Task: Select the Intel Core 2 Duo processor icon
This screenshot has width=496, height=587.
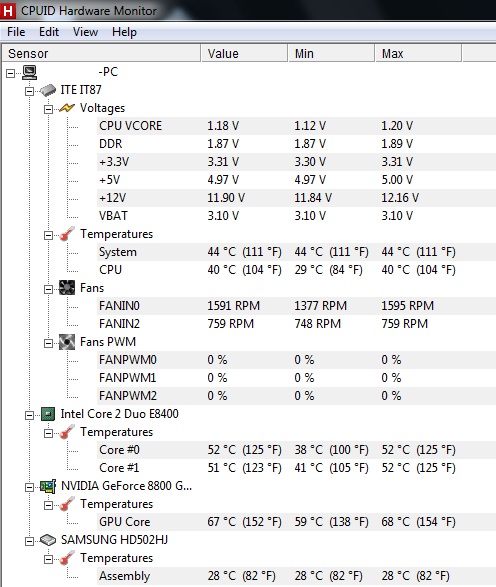Action: pyautogui.click(x=48, y=414)
